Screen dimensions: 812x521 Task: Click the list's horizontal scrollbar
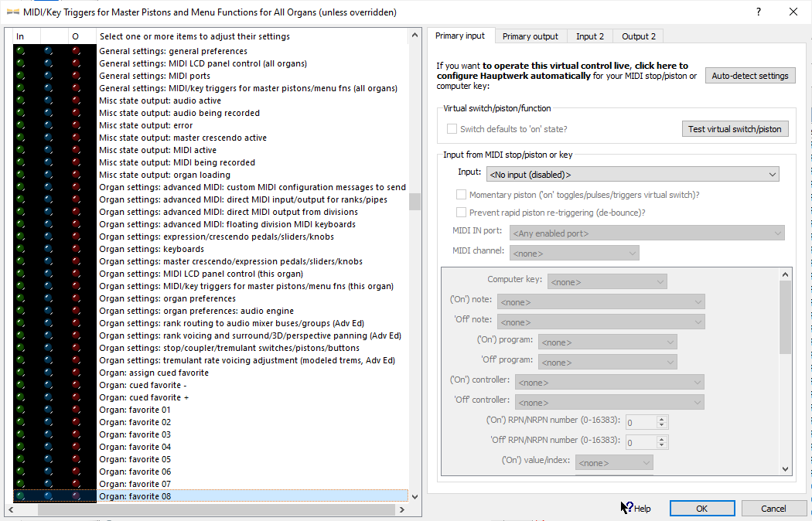[209, 510]
